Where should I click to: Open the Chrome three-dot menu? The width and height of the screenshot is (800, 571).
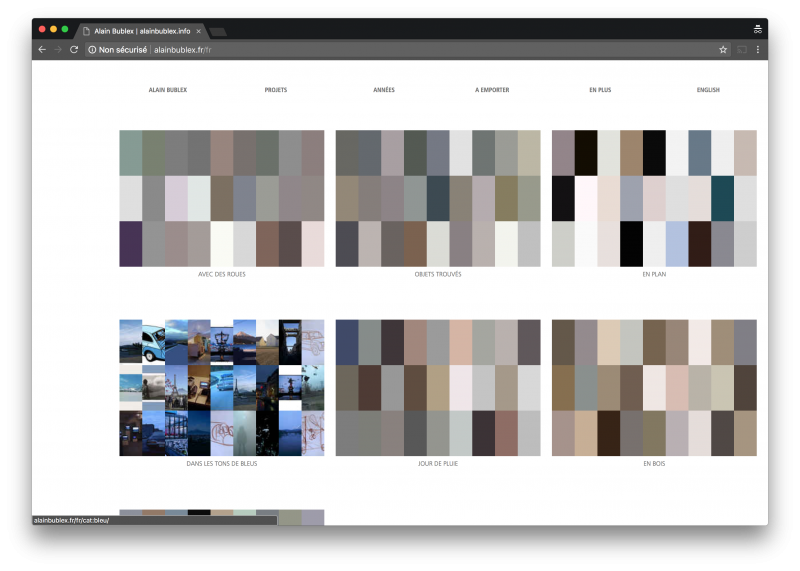(758, 49)
